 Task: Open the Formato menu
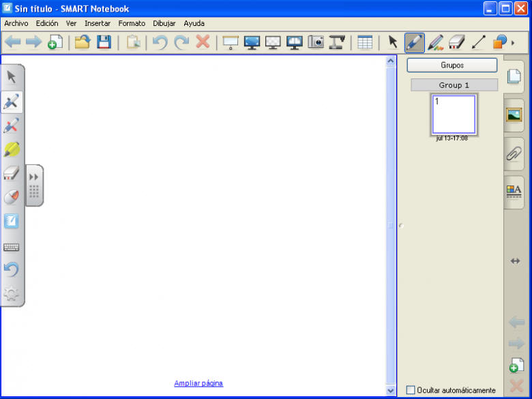point(132,23)
